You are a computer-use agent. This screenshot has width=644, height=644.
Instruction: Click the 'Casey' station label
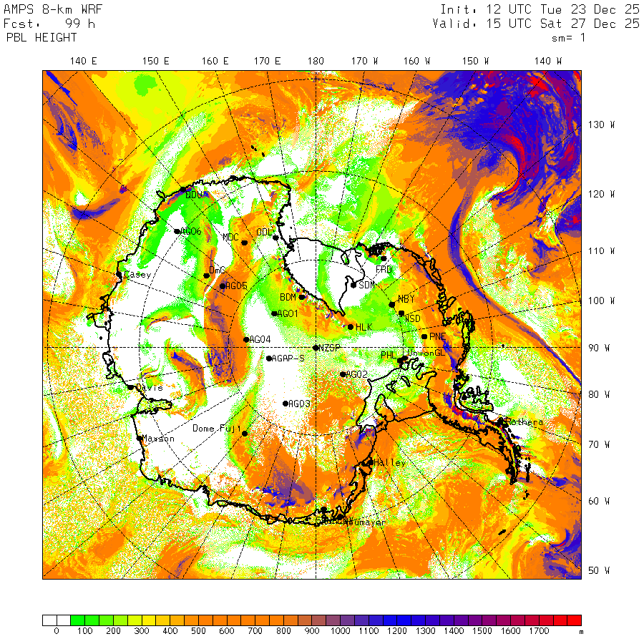(x=137, y=275)
